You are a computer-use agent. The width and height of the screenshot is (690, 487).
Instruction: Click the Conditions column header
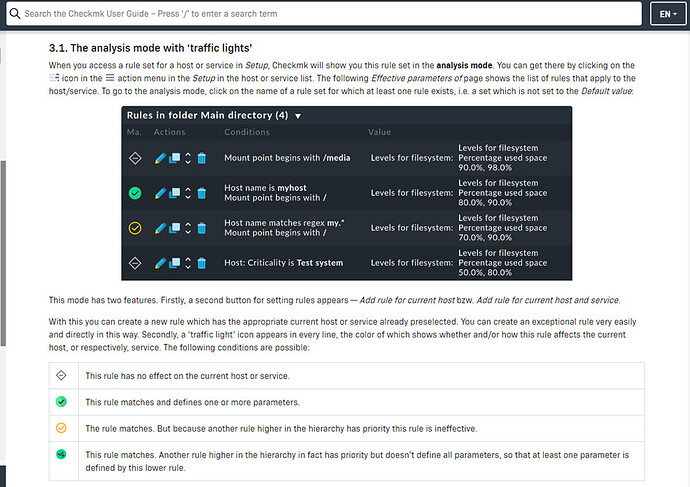pyautogui.click(x=247, y=132)
